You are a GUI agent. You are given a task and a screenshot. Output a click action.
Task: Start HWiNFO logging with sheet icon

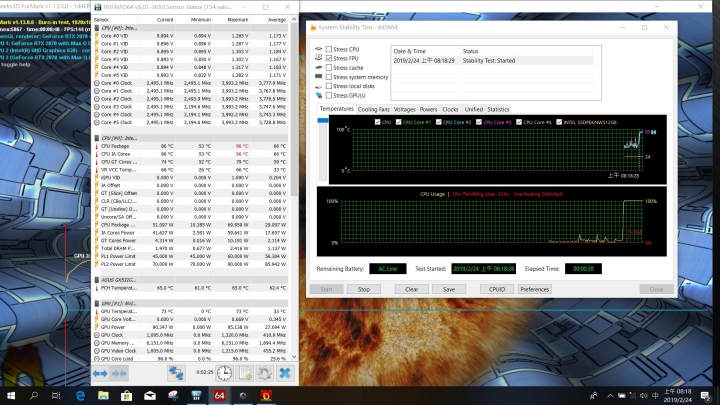[x=245, y=373]
